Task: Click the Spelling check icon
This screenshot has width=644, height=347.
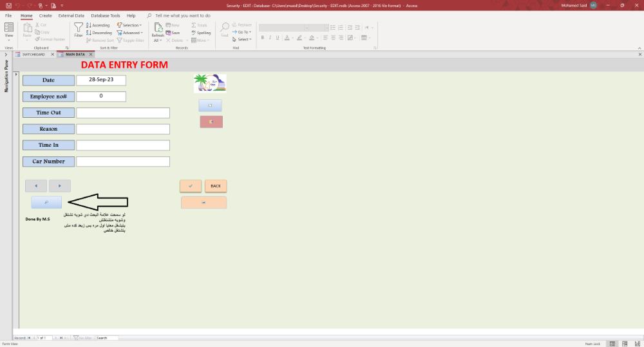Action: point(201,32)
